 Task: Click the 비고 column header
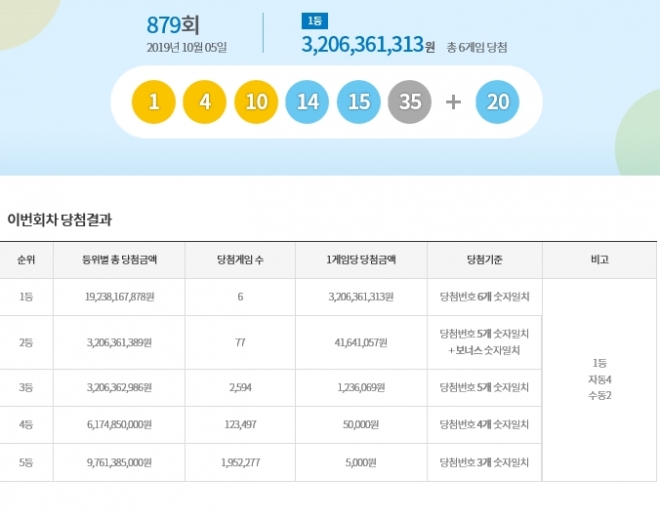point(599,260)
